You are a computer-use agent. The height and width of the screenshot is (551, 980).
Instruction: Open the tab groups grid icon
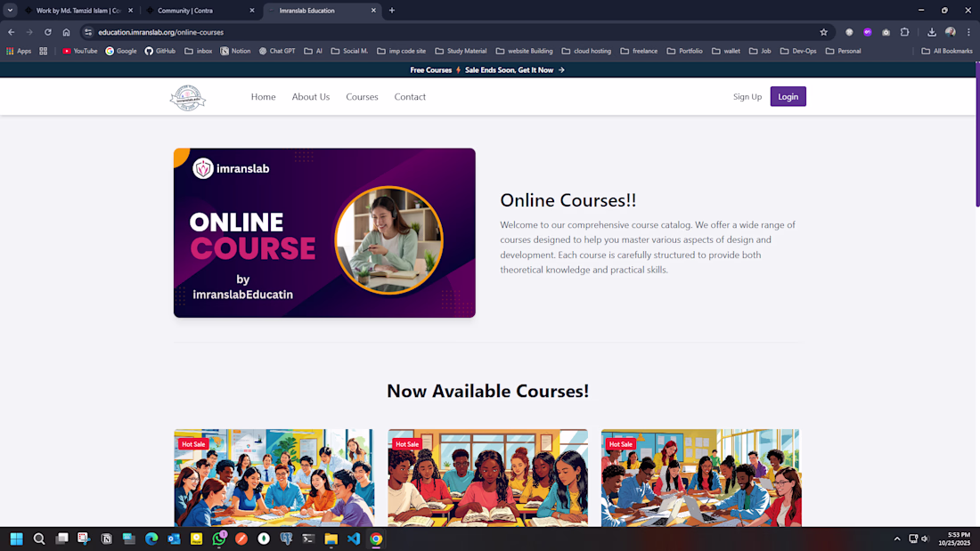(x=43, y=52)
